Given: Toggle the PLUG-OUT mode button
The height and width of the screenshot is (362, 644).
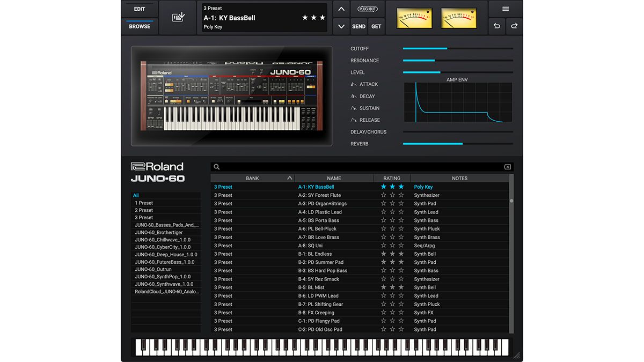Looking at the screenshot, I should 368,8.
